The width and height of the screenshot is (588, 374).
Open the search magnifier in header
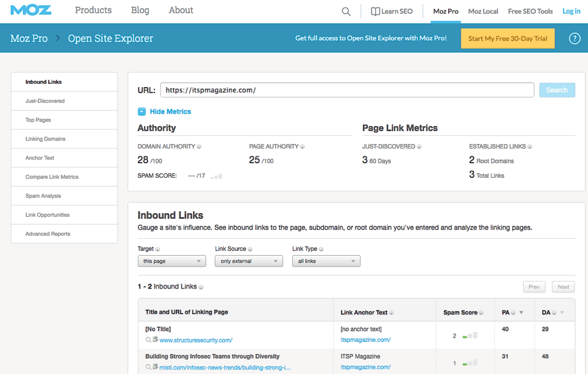(346, 11)
